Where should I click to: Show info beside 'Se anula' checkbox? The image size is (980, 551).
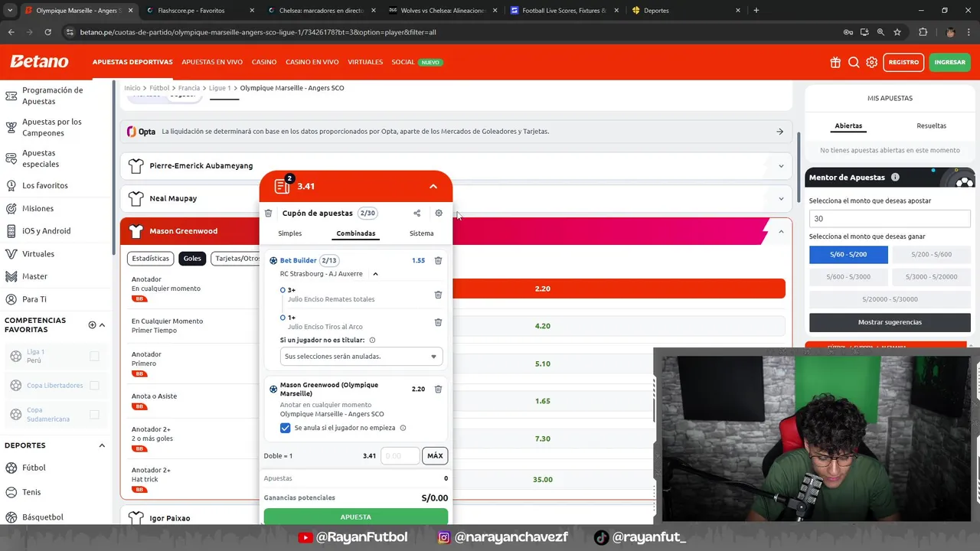click(x=403, y=428)
